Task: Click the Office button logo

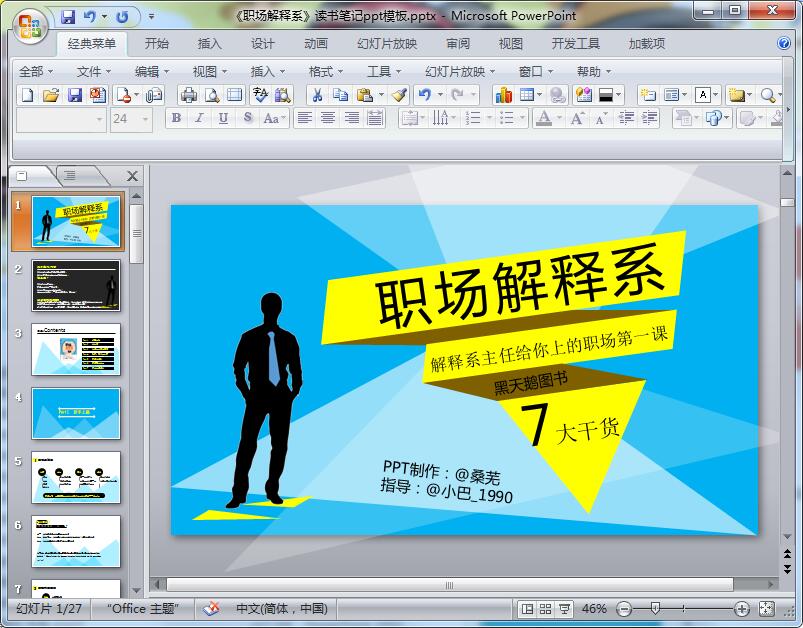Action: pos(29,26)
